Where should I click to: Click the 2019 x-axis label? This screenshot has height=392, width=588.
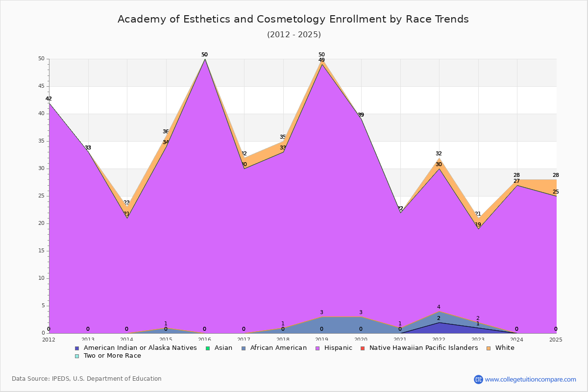321,339
